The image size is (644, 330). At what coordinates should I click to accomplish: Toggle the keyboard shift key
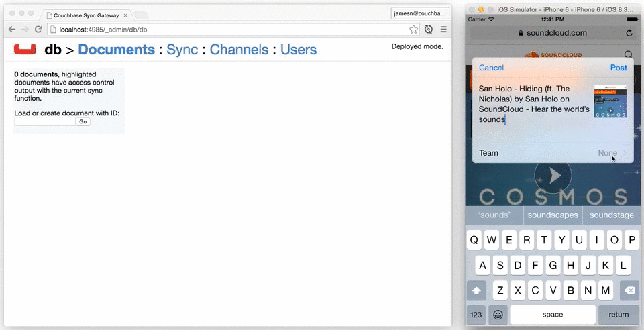[x=476, y=290]
